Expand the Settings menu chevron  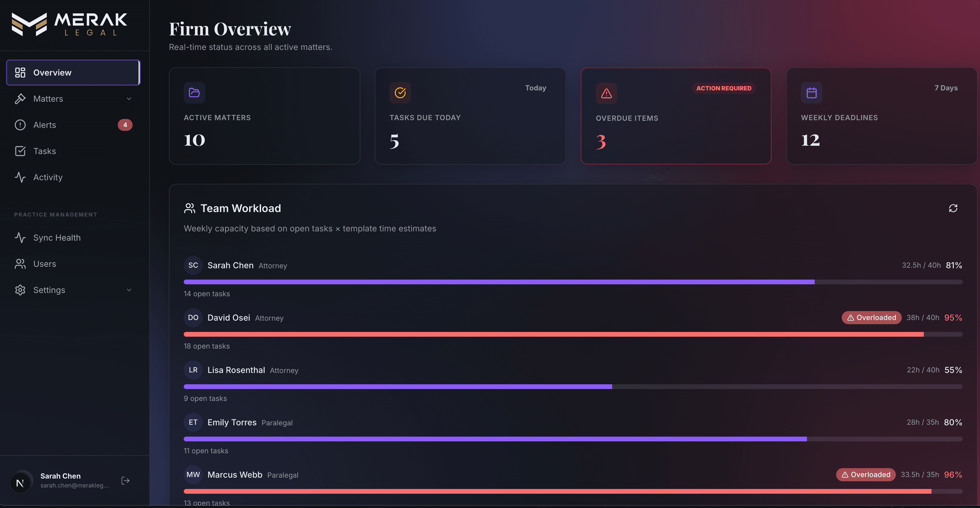coord(129,290)
